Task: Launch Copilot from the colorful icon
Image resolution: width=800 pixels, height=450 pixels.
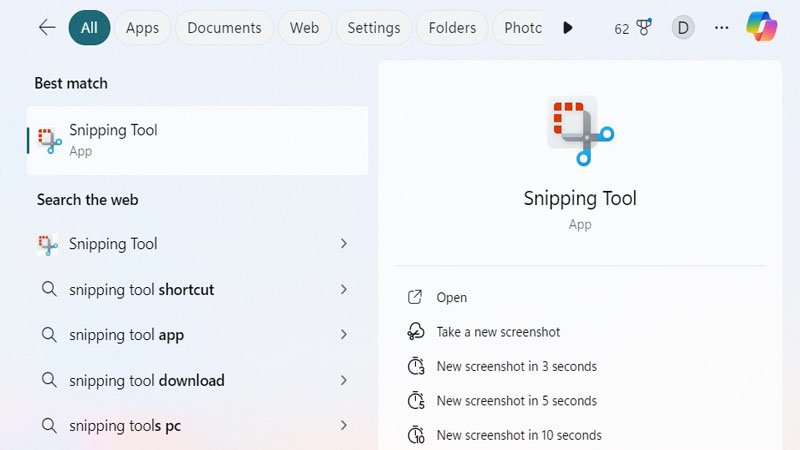Action: click(761, 27)
